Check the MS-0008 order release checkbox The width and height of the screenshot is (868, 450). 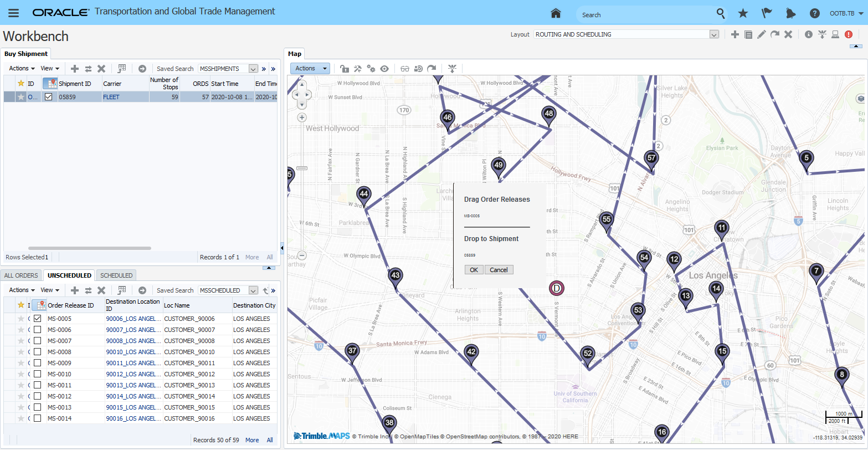37,352
